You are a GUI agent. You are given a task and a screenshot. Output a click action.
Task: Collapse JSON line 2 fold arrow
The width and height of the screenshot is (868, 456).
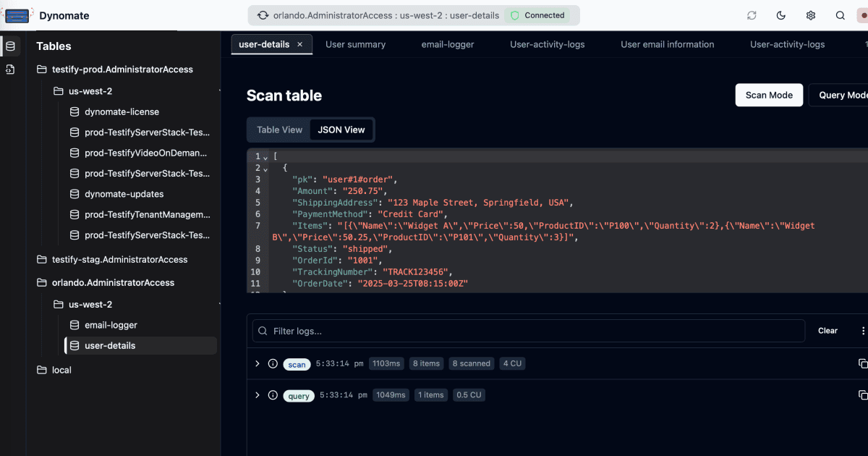pyautogui.click(x=265, y=168)
